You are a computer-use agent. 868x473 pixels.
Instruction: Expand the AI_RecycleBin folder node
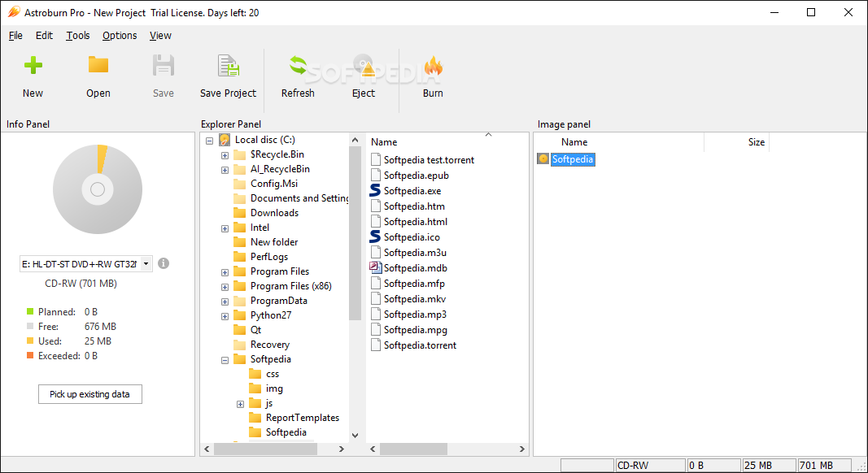click(225, 170)
